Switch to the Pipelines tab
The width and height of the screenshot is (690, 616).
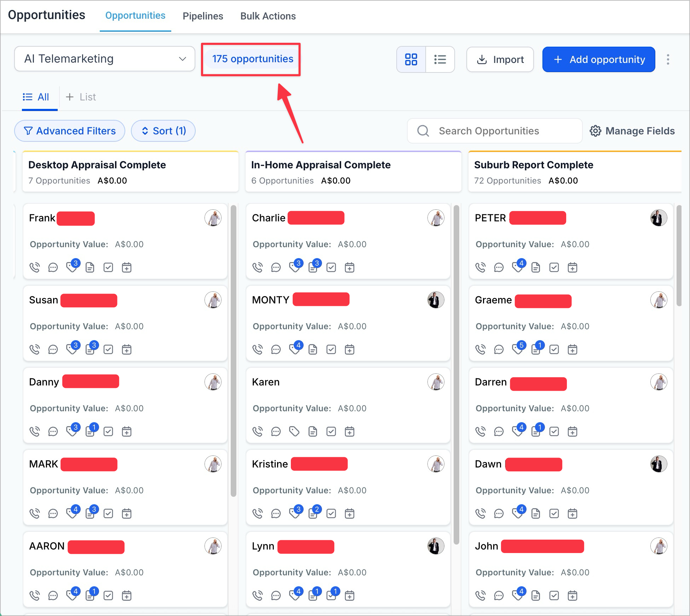[203, 16]
